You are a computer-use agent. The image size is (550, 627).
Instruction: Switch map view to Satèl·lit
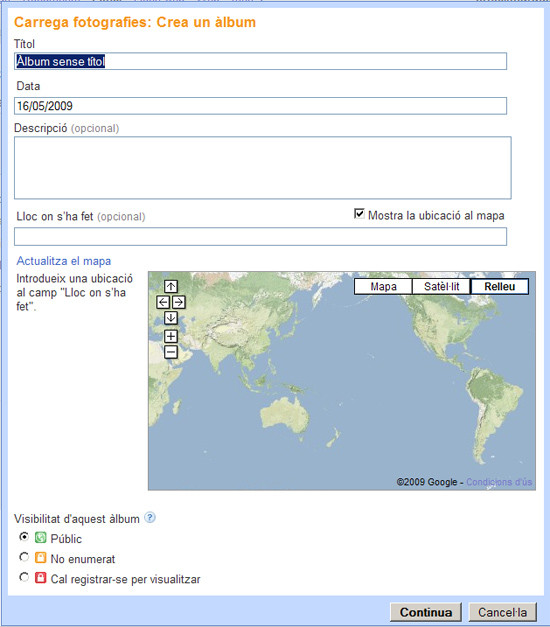442,287
